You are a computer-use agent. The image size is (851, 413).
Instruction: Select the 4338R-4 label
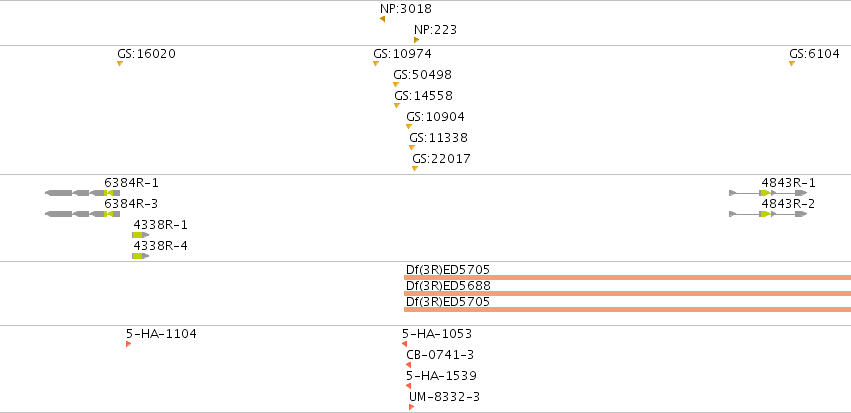161,246
